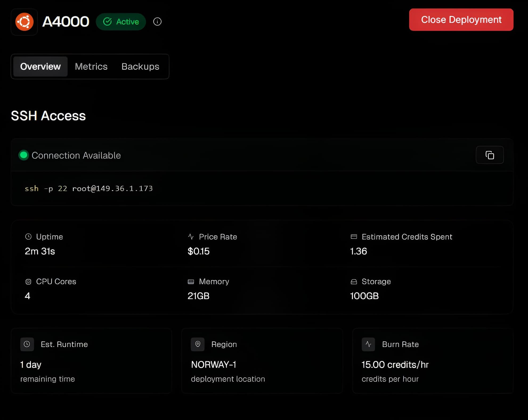
Task: Click the Burn Rate waveform icon
Action: coord(368,344)
